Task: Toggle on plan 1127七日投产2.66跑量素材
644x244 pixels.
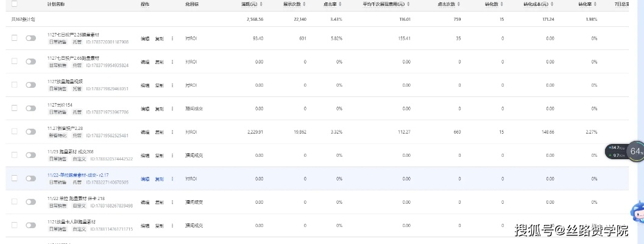Action: [31, 62]
